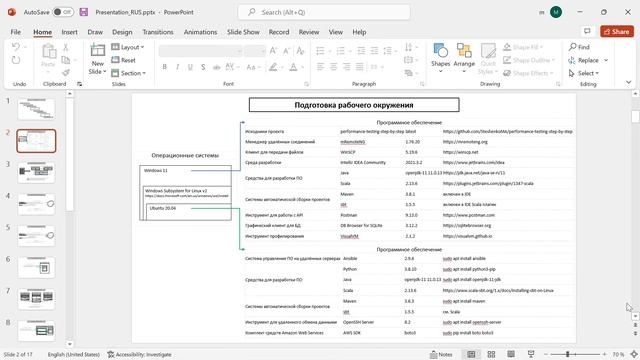Click Center alignment icon
This screenshot has height=360, width=640.
[x=333, y=67]
